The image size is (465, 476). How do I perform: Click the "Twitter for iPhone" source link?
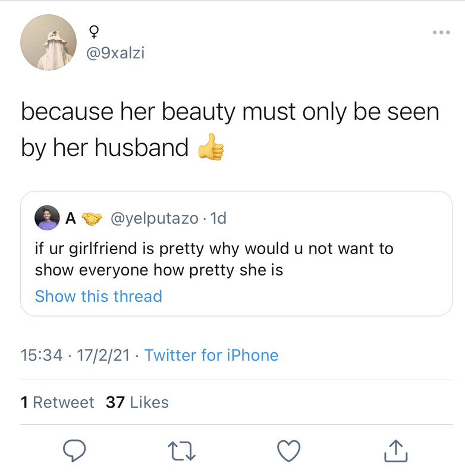point(211,355)
